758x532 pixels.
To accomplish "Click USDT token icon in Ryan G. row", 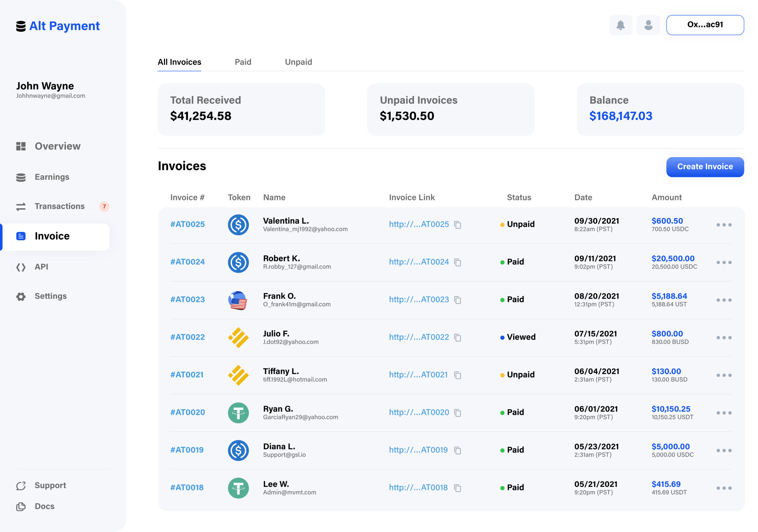I will [x=238, y=413].
